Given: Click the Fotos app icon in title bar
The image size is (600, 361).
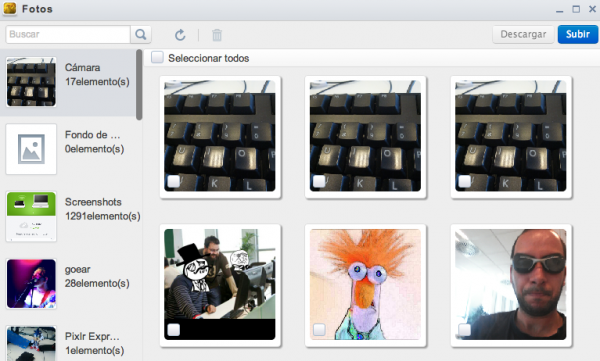Looking at the screenshot, I should [10, 8].
